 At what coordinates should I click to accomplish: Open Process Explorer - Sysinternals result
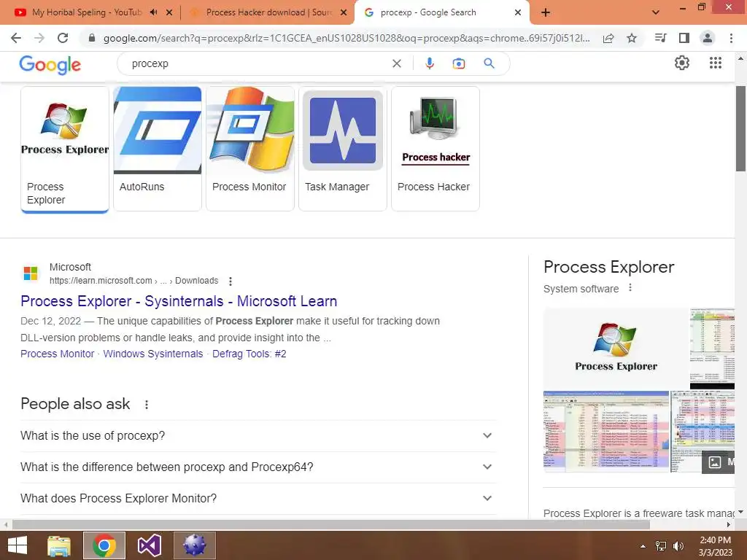(x=179, y=301)
